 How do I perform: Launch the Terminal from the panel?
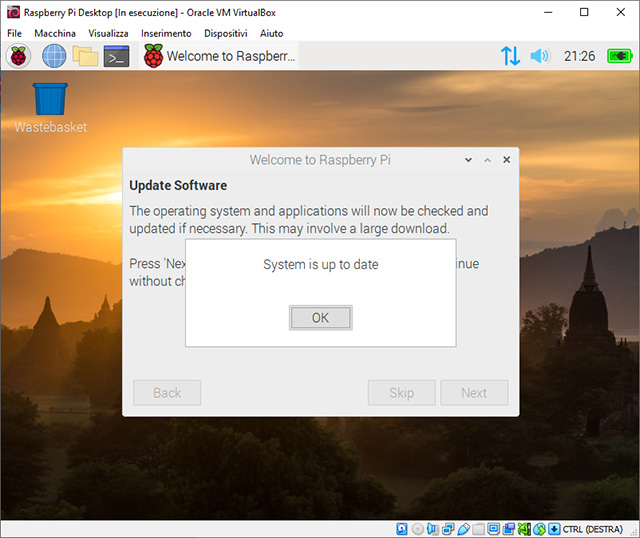117,56
